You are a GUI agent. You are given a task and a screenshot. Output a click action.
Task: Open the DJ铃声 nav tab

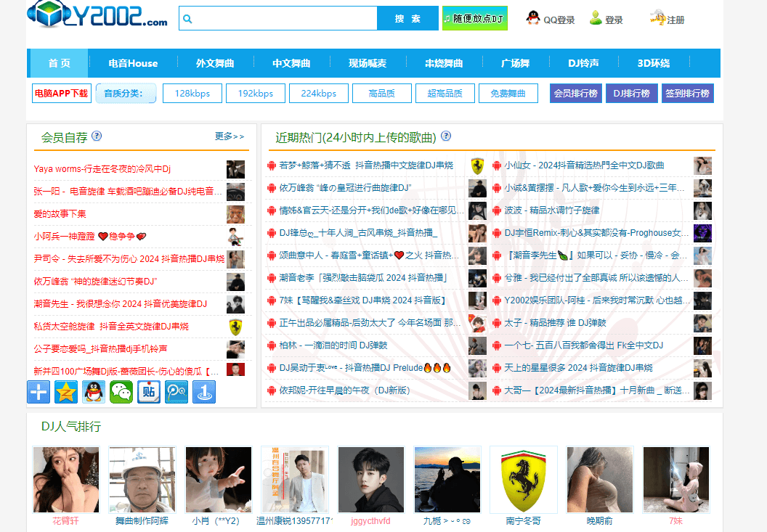point(583,63)
